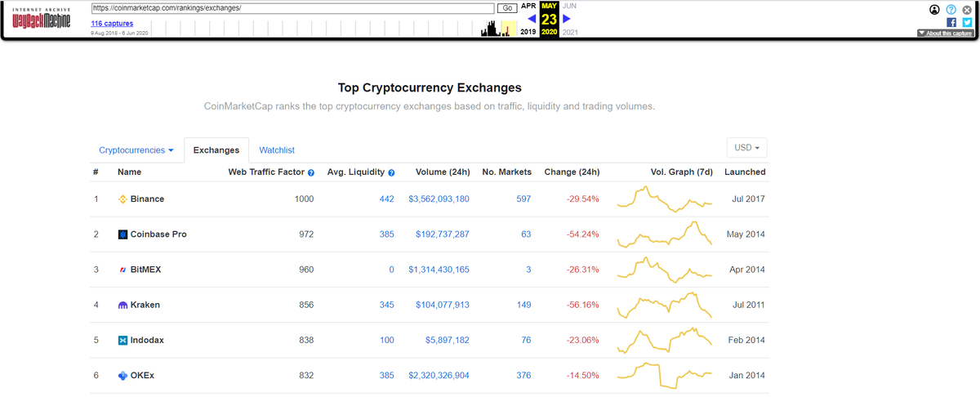Open BitMEX 7d volume graph
Screen dimensions: 980x397
[665, 270]
